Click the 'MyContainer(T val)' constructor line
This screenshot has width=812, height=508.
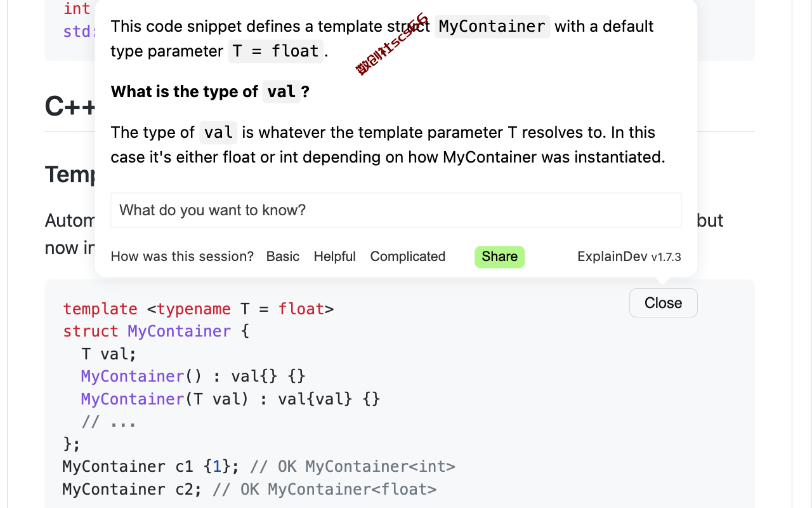231,399
